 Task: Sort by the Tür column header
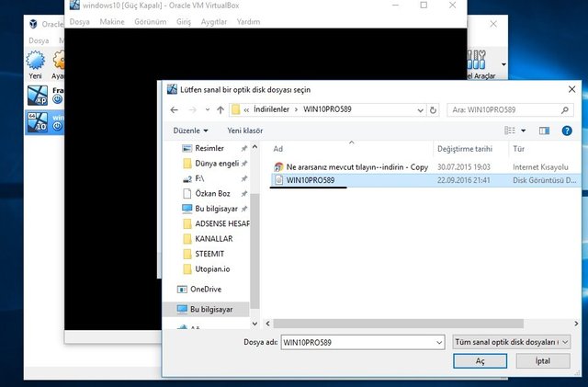coord(518,149)
